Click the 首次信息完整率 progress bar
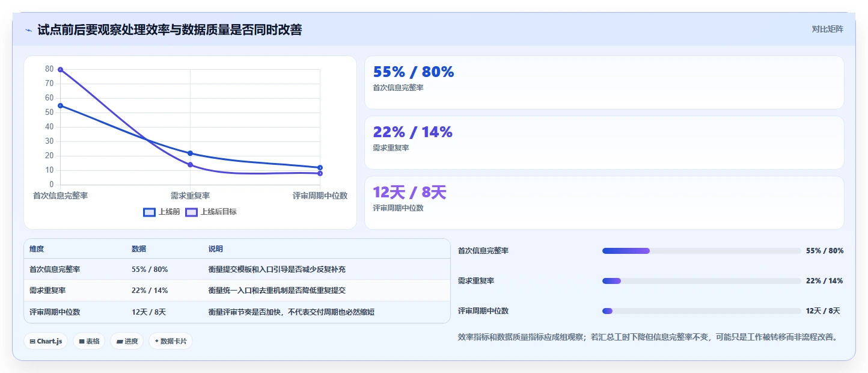This screenshot has height=373, width=868. [x=701, y=251]
